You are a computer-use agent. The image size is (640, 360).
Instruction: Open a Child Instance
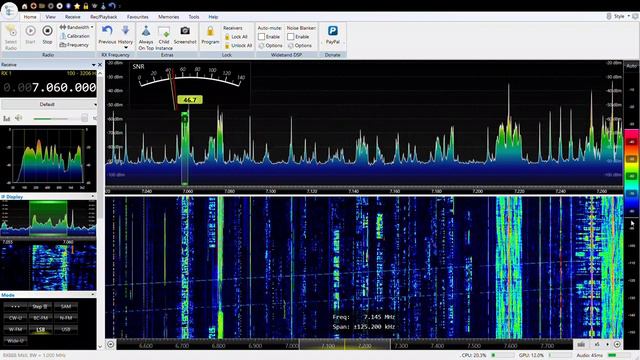pyautogui.click(x=164, y=37)
